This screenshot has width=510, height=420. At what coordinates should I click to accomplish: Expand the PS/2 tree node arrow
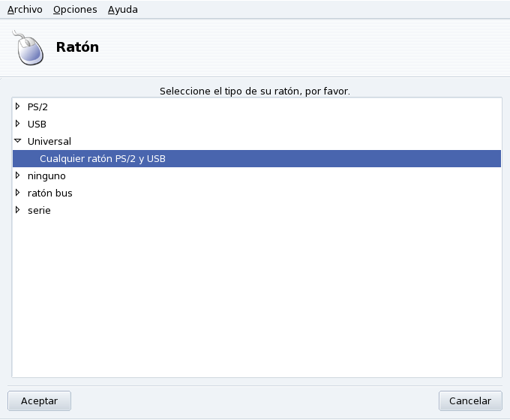click(17, 106)
